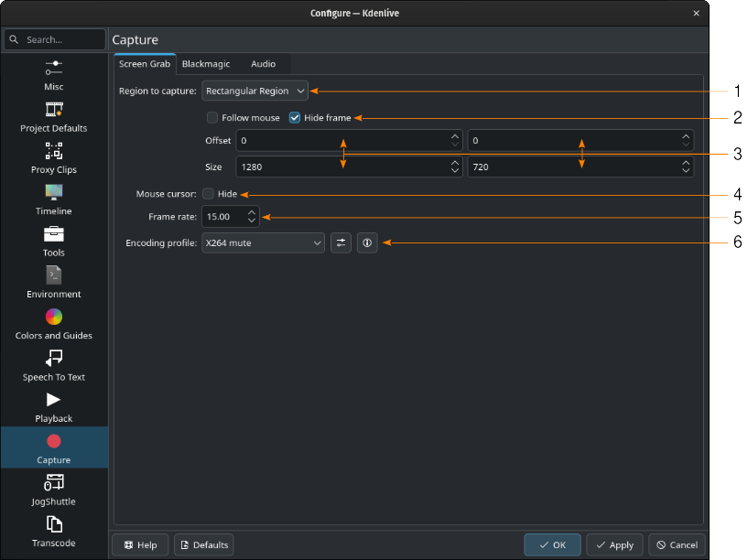Open JogShuttle settings
Viewport: 748px width, 560px height.
point(54,490)
